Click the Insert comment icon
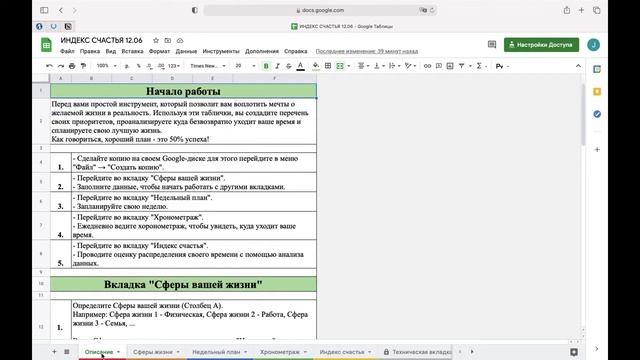640x360 pixels. (x=439, y=66)
